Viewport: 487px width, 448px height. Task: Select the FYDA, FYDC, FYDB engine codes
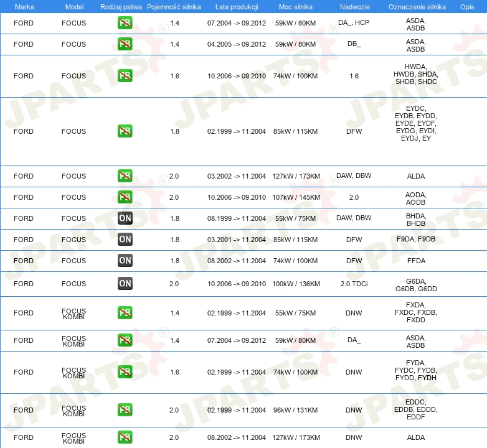(x=416, y=370)
